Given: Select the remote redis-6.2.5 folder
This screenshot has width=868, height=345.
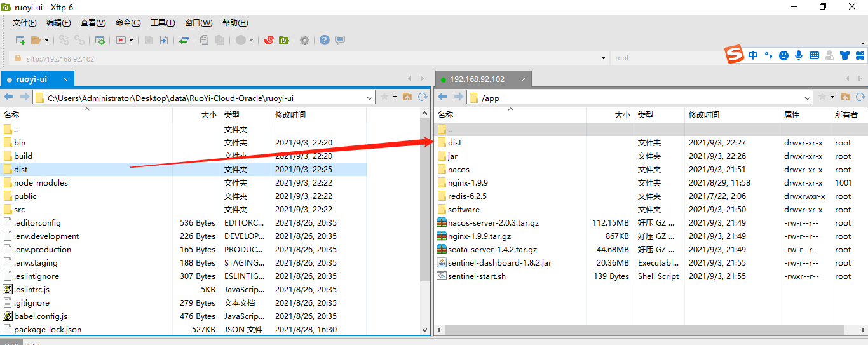Looking at the screenshot, I should 467,196.
